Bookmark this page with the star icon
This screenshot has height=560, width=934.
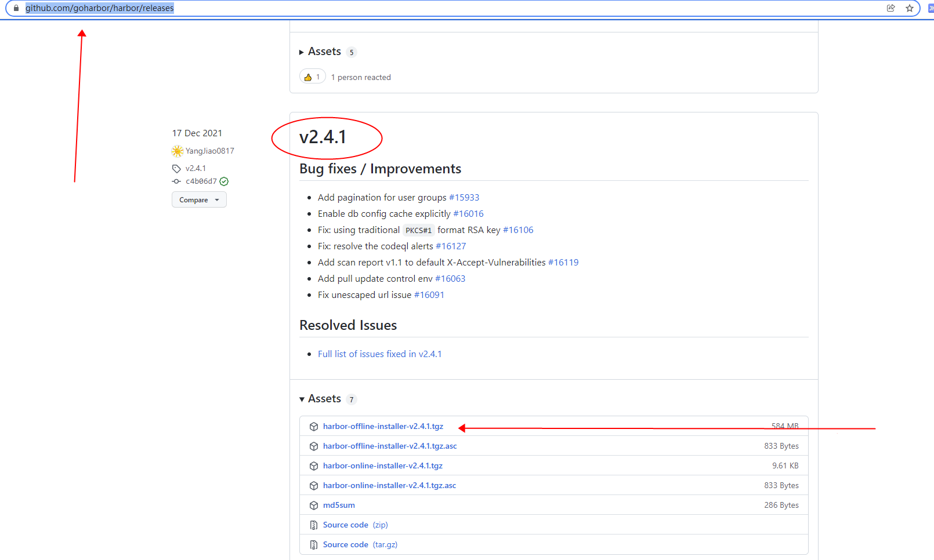(x=910, y=8)
